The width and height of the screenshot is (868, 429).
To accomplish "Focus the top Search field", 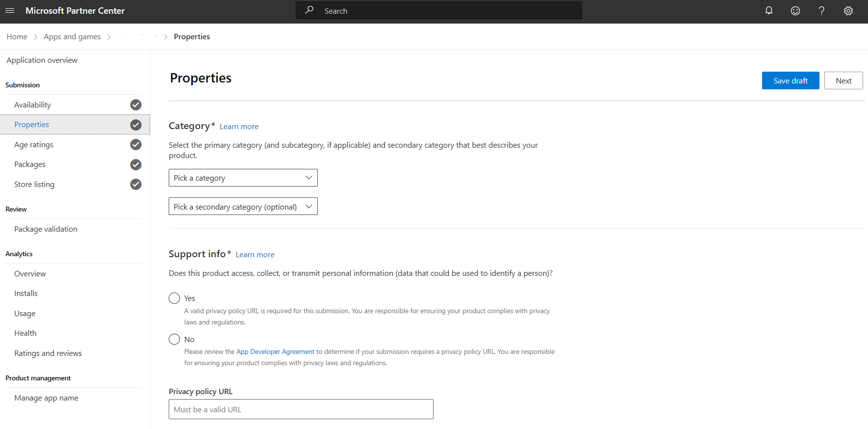I will 439,10.
